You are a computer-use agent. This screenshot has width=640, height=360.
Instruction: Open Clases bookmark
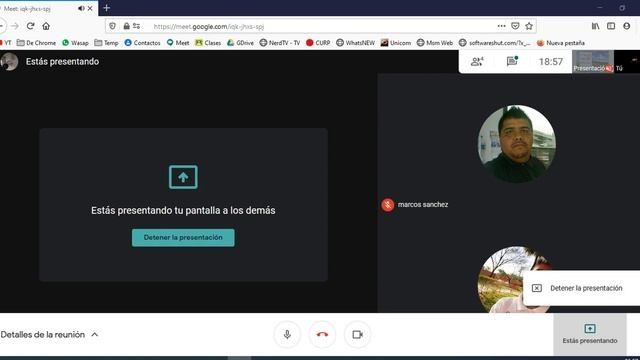(x=208, y=42)
